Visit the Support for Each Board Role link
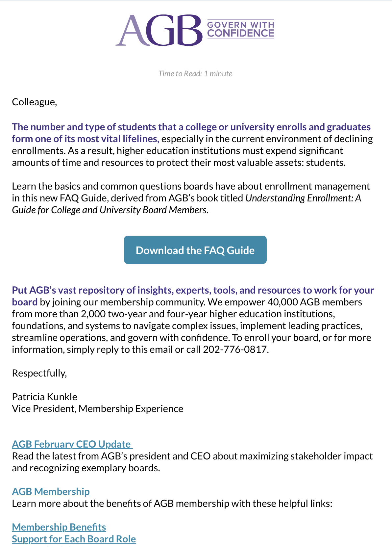The width and height of the screenshot is (392, 547). tap(74, 539)
